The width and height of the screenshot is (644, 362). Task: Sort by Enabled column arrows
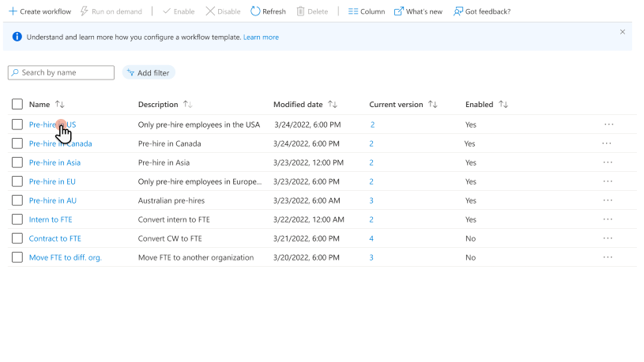504,104
